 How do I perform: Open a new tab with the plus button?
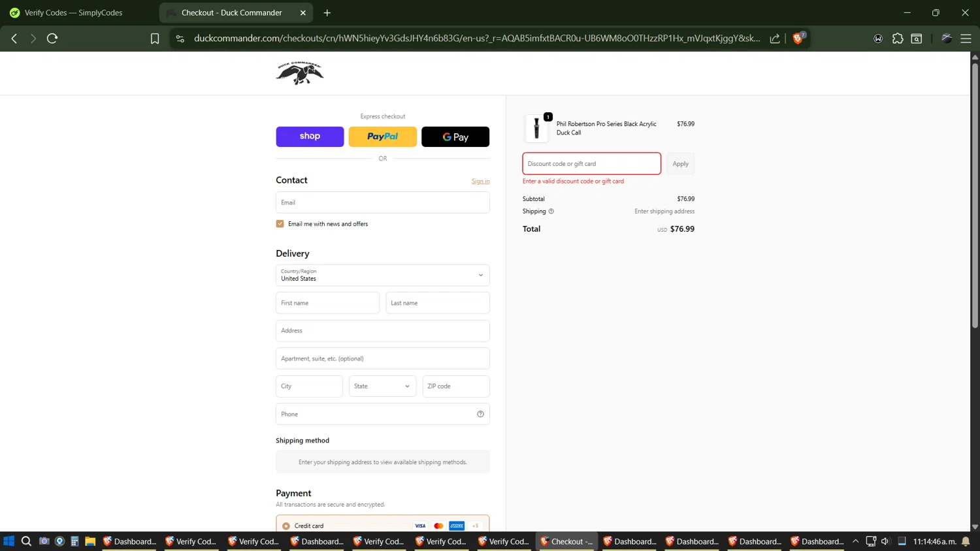[327, 12]
